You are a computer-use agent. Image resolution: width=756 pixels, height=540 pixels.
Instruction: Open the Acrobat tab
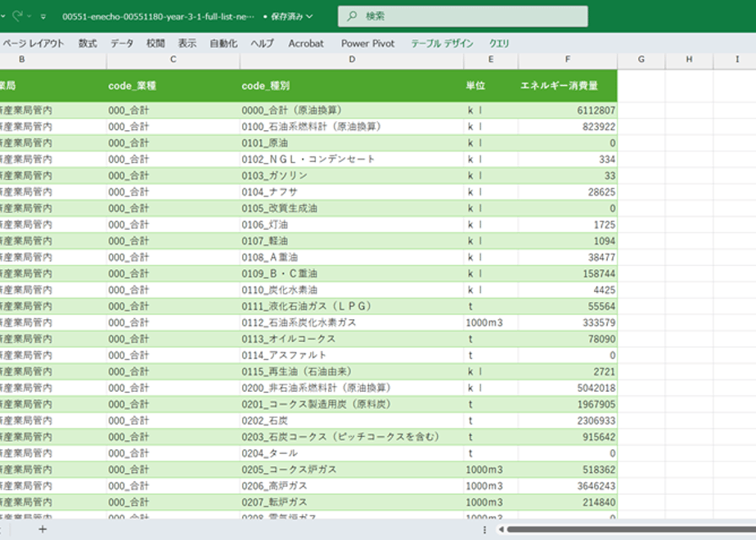(x=306, y=43)
